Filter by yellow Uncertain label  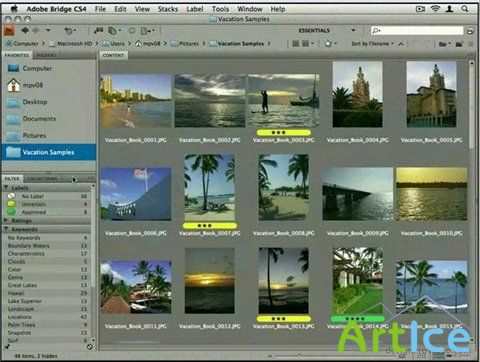click(47, 204)
